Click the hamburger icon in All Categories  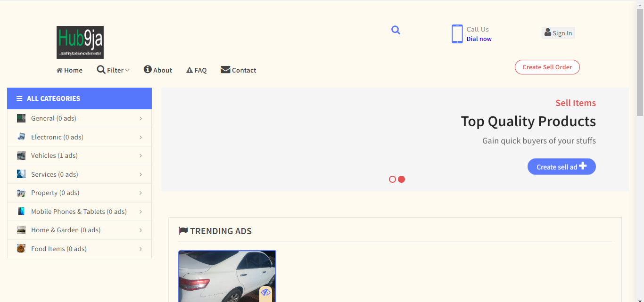pyautogui.click(x=19, y=98)
